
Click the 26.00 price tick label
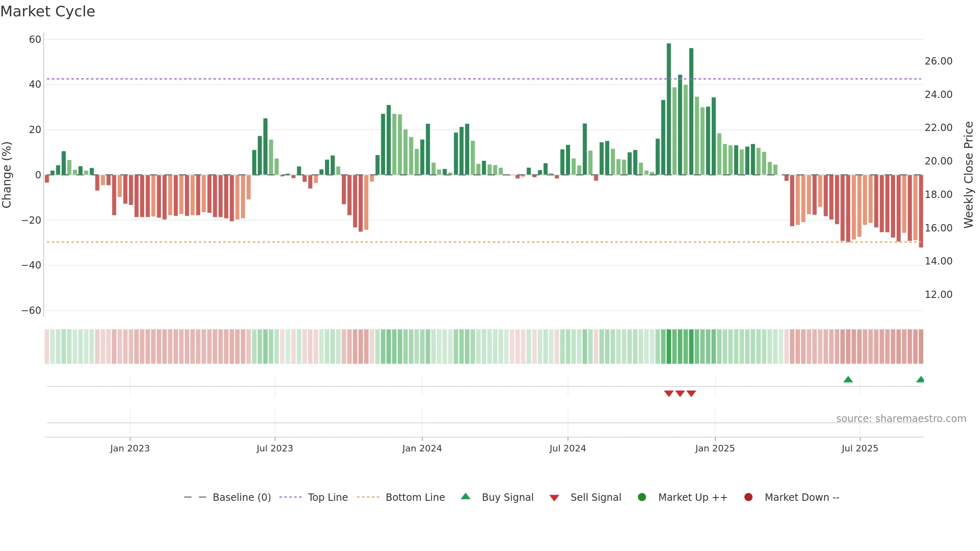tap(938, 61)
